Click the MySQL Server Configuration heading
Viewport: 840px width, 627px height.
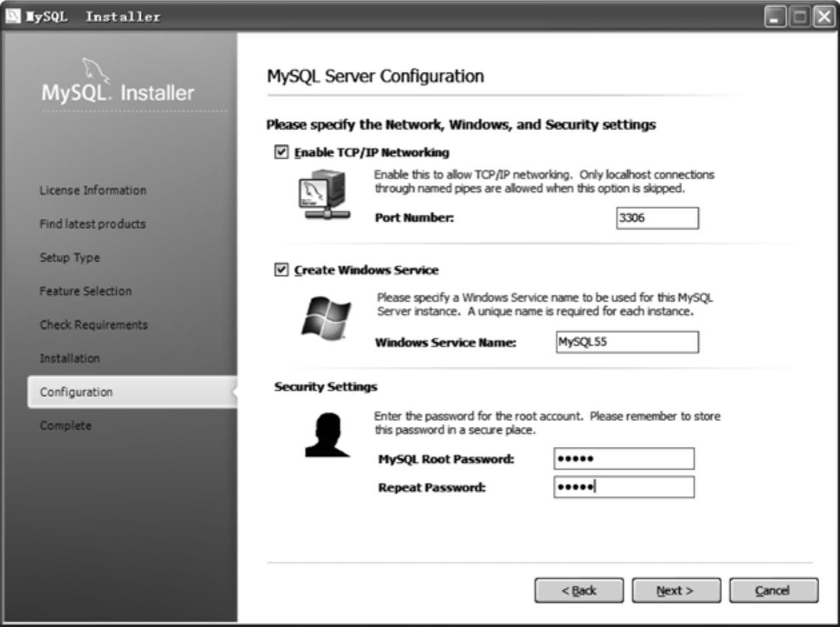[375, 77]
